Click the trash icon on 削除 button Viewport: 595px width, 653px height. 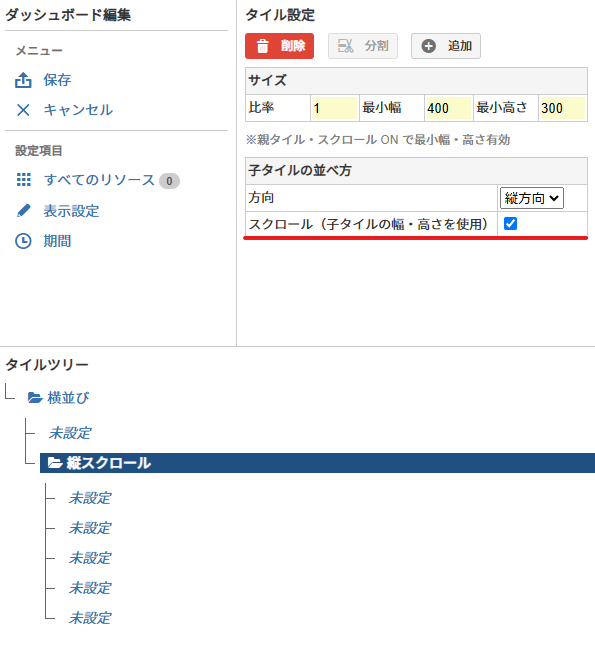[263, 46]
